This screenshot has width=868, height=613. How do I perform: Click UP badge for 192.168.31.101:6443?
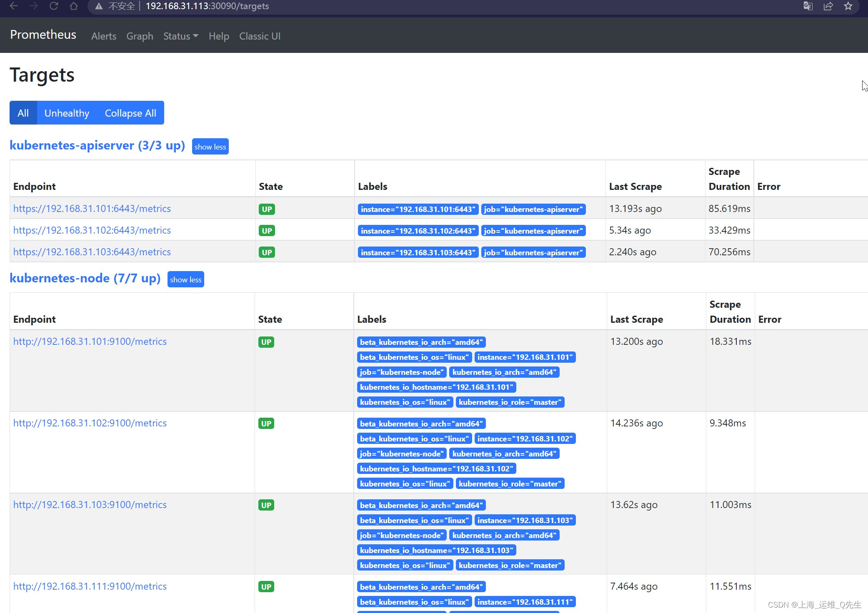tap(267, 209)
